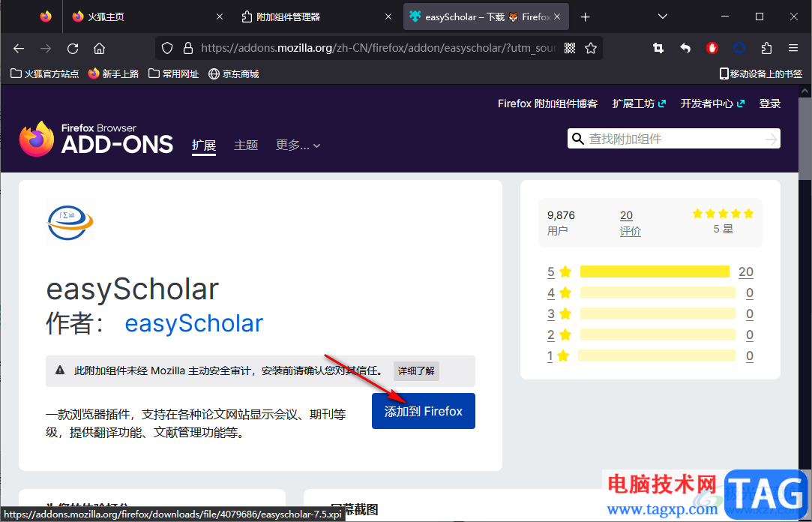Screen dimensions: 812x522
Task: Click the search magnifier icon
Action: (x=578, y=139)
